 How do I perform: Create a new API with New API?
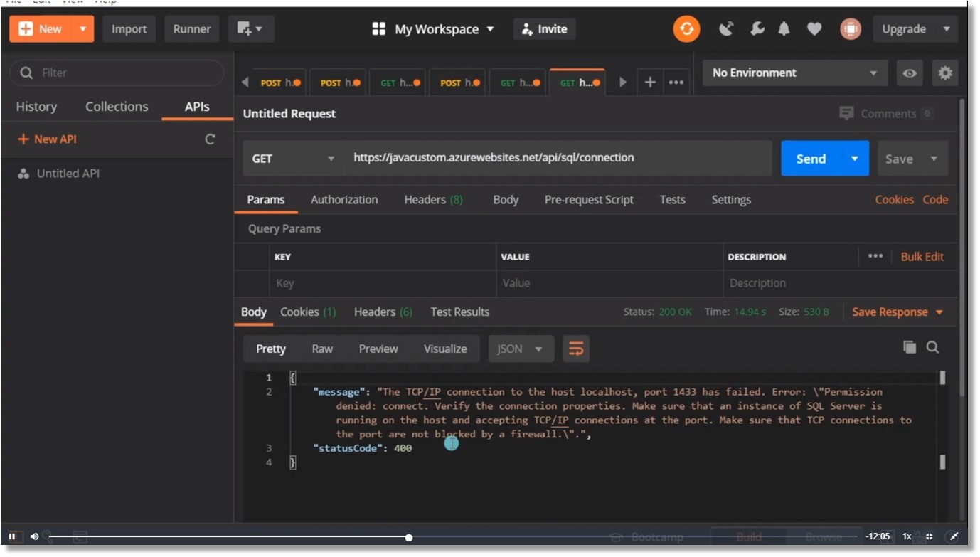[47, 139]
